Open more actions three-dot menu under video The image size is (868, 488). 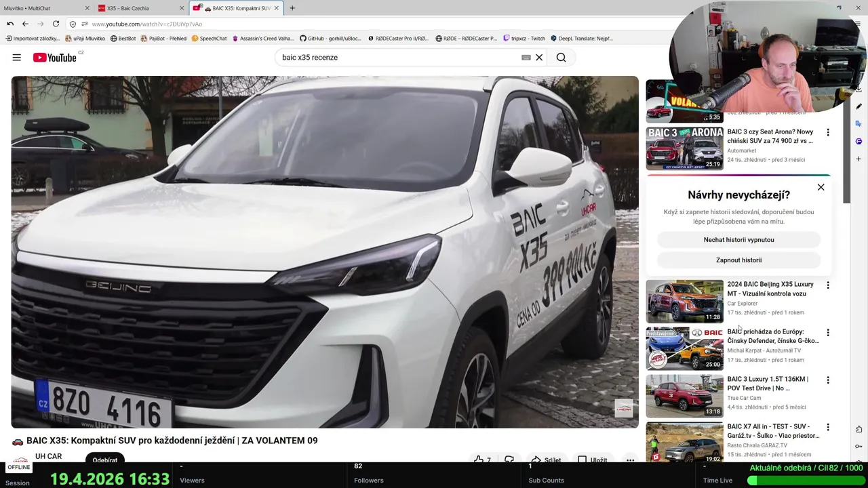[x=630, y=459]
